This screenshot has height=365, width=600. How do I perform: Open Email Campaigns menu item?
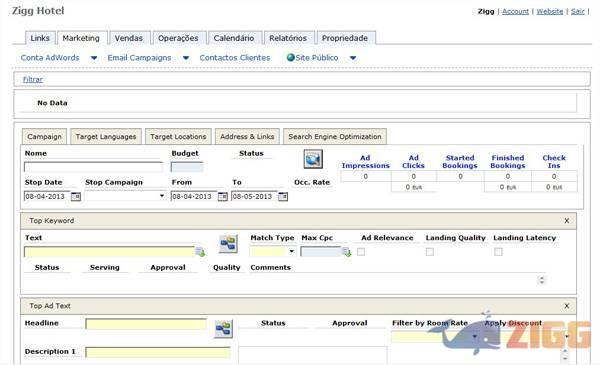click(x=139, y=58)
